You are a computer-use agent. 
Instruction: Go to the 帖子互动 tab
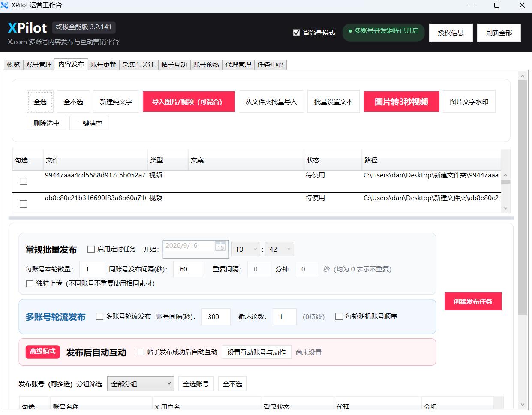(174, 65)
